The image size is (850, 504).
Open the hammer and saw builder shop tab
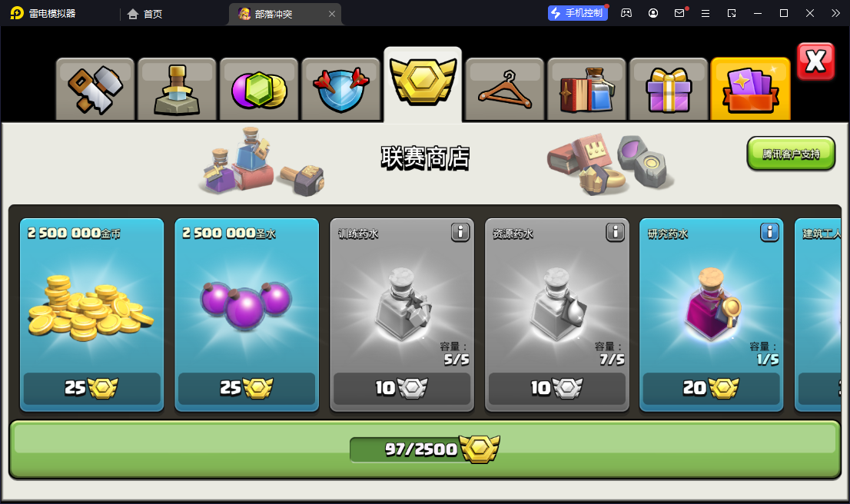95,89
